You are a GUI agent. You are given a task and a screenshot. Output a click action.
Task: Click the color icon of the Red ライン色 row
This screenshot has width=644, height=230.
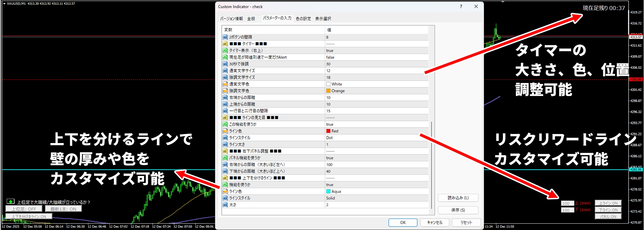click(x=225, y=131)
